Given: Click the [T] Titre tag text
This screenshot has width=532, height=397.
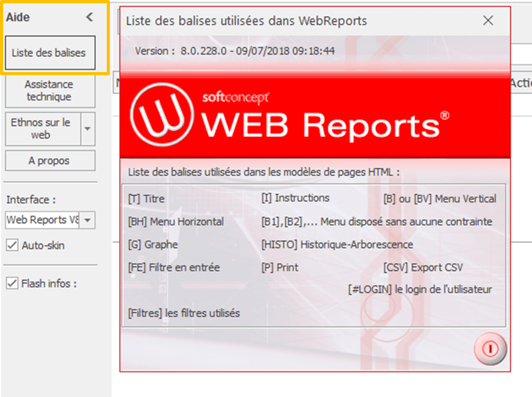Looking at the screenshot, I should [x=146, y=198].
